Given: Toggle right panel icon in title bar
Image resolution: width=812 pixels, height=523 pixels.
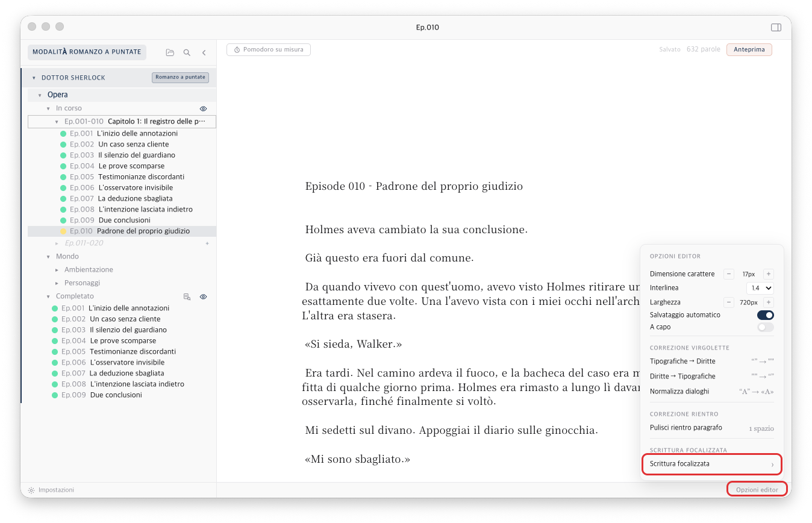Looking at the screenshot, I should [776, 27].
